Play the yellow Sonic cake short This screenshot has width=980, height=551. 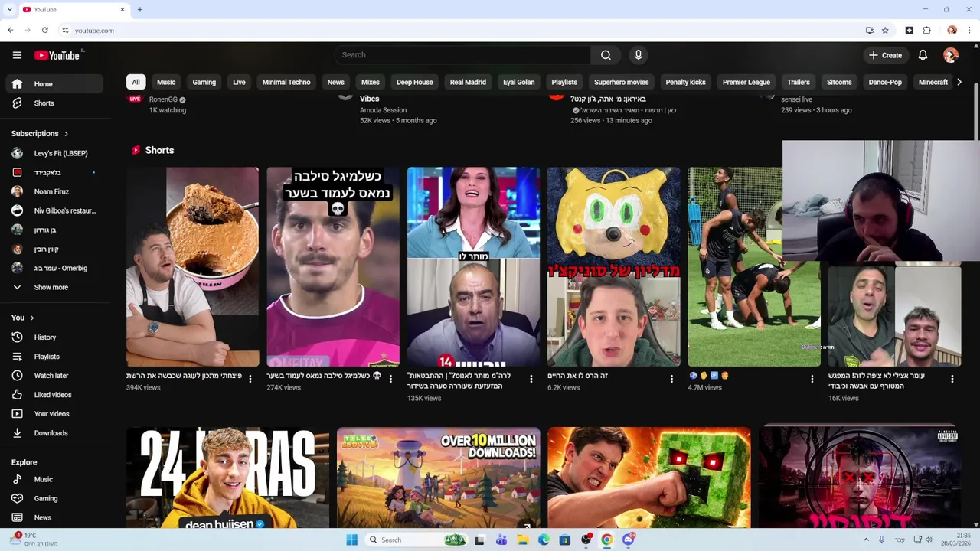tap(613, 267)
